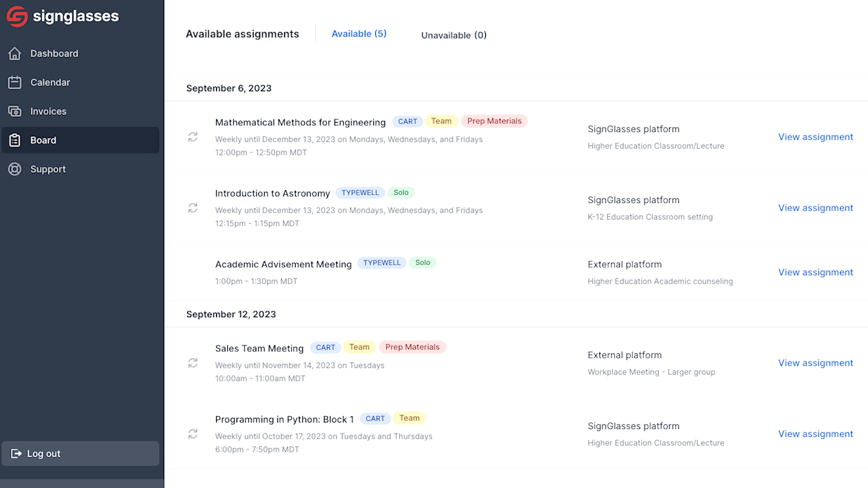Click Team tag on Programming in Python
The height and width of the screenshot is (488, 868).
pyautogui.click(x=410, y=418)
